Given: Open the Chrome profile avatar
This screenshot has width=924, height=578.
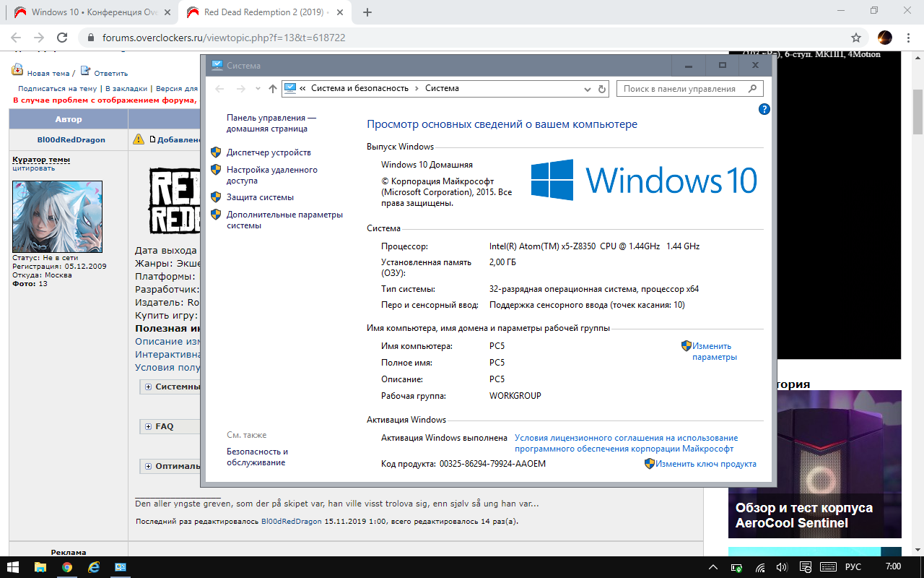Looking at the screenshot, I should click(885, 38).
